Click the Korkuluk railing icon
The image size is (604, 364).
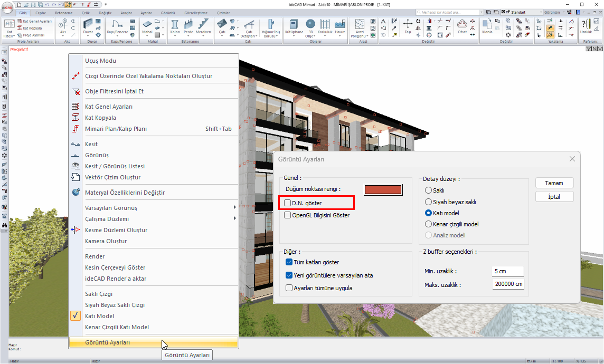(x=325, y=25)
